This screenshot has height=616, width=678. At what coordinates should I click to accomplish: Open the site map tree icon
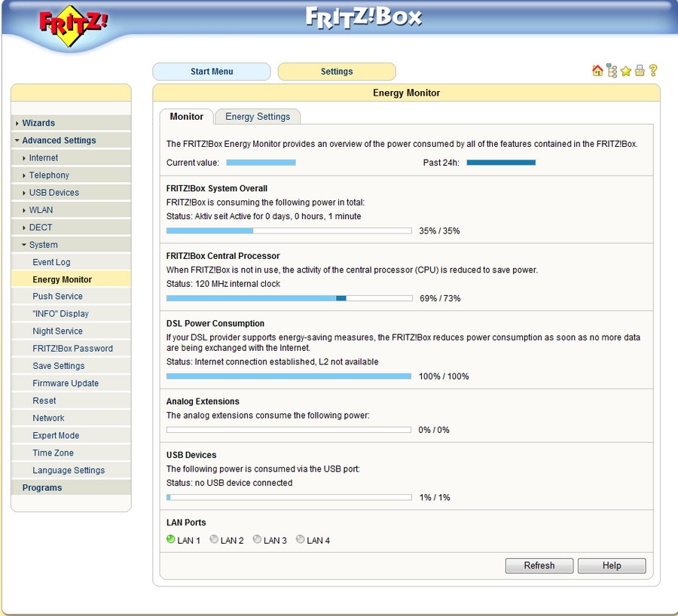612,71
